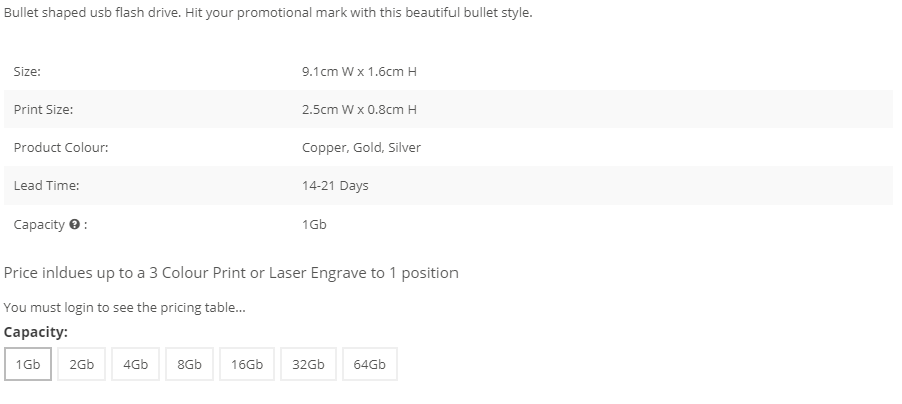Click the Print Size row
Viewport: 902px width, 404px height.
pyautogui.click(x=448, y=109)
